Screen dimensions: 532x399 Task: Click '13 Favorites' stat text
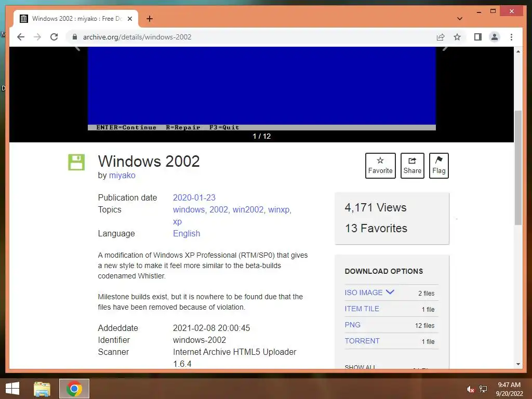tap(376, 229)
